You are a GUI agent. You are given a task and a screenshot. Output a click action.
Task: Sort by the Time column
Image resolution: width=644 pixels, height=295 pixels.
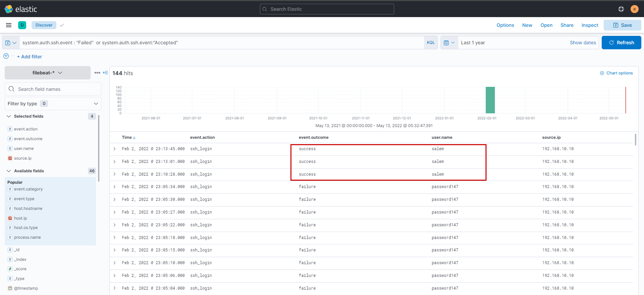click(129, 137)
